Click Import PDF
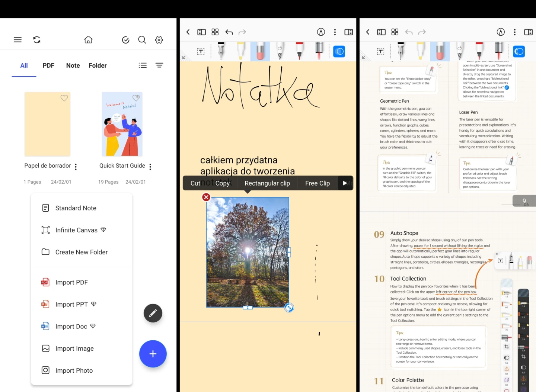The height and width of the screenshot is (392, 536). coord(82,282)
